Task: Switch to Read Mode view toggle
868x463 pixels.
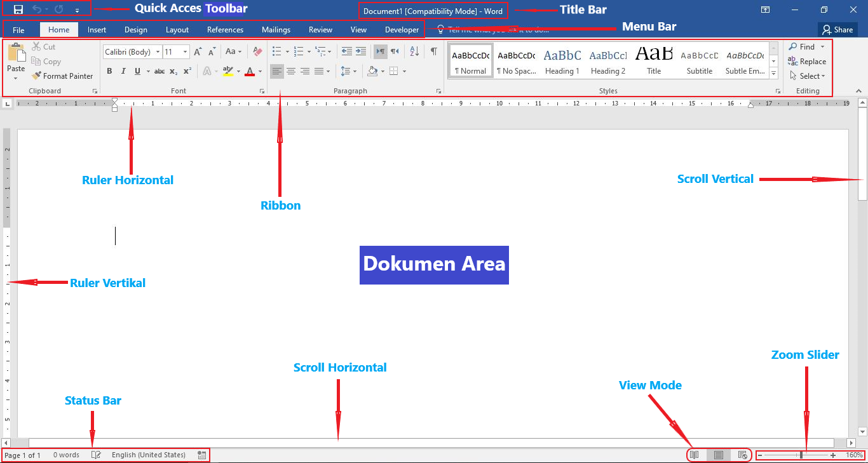Action: [x=694, y=455]
